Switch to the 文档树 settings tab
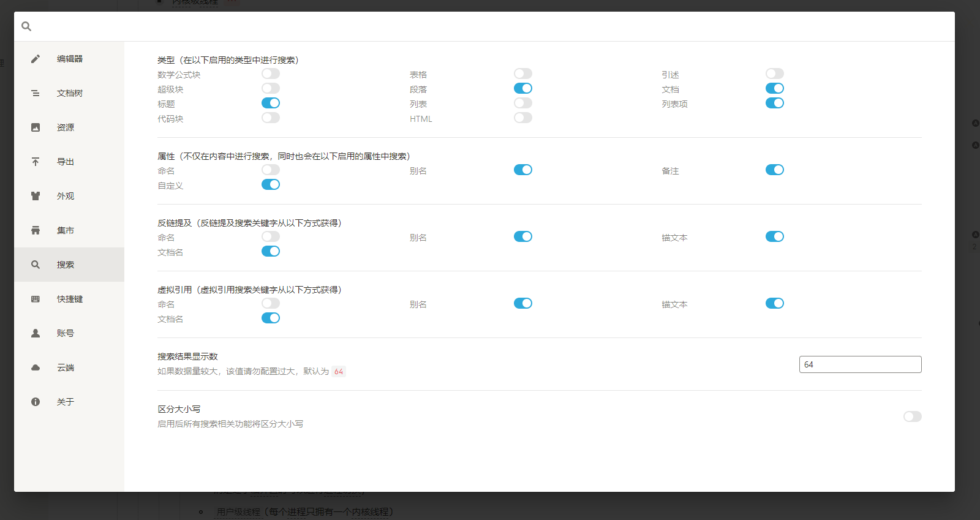The height and width of the screenshot is (520, 980). coord(69,93)
